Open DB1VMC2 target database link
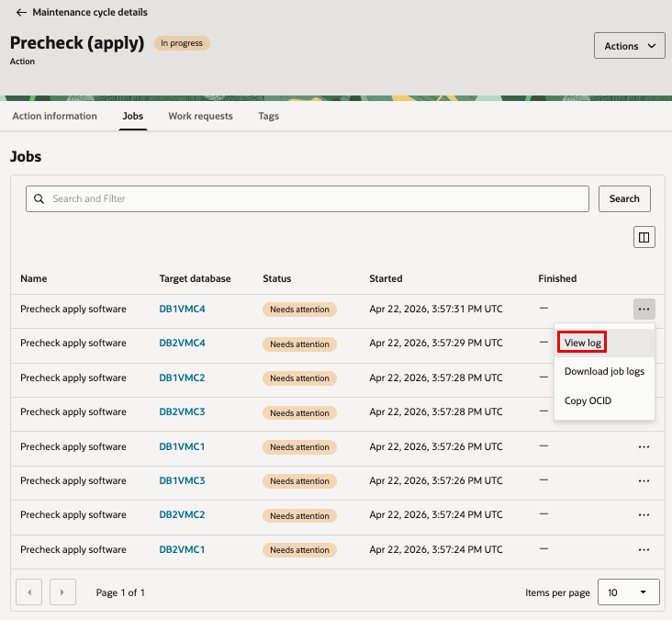The image size is (672, 620). 182,378
